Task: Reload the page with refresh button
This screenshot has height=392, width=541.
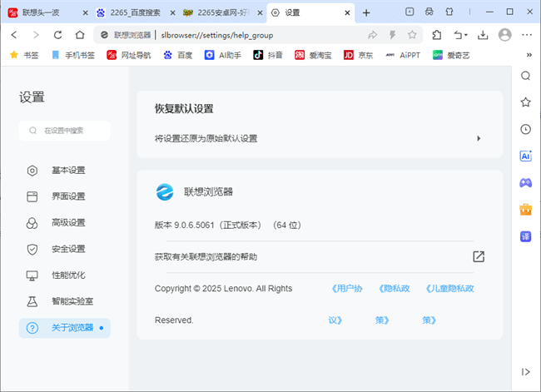Action: pos(57,35)
